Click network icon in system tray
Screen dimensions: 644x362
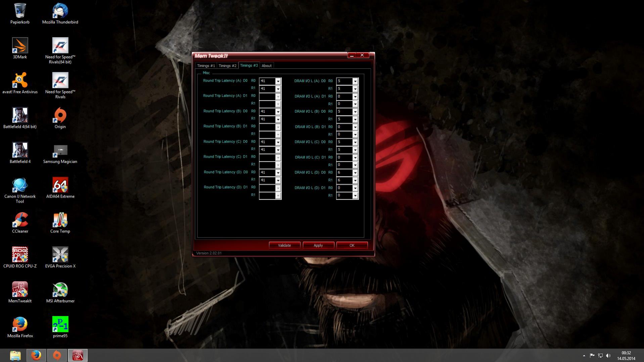pos(600,356)
